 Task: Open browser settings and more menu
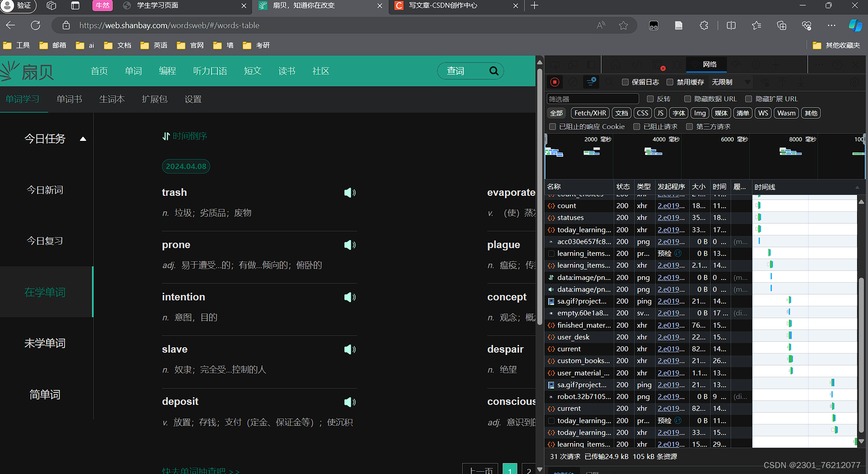tap(831, 25)
